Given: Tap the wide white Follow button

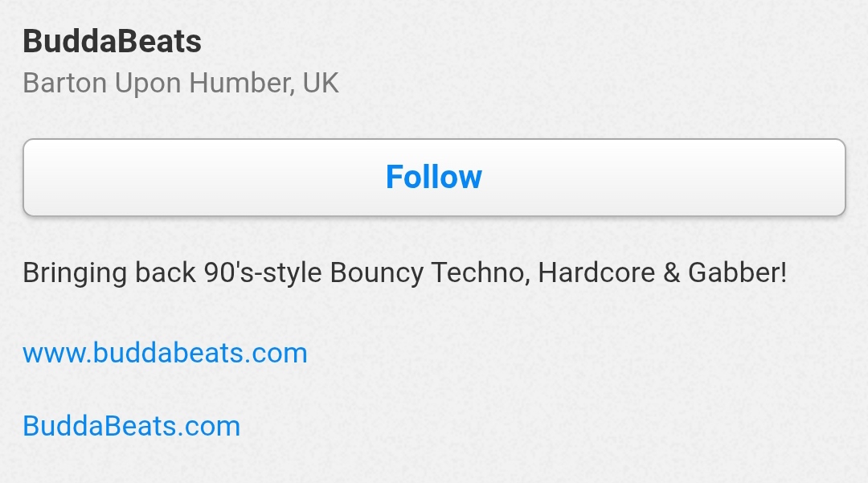Looking at the screenshot, I should (434, 178).
